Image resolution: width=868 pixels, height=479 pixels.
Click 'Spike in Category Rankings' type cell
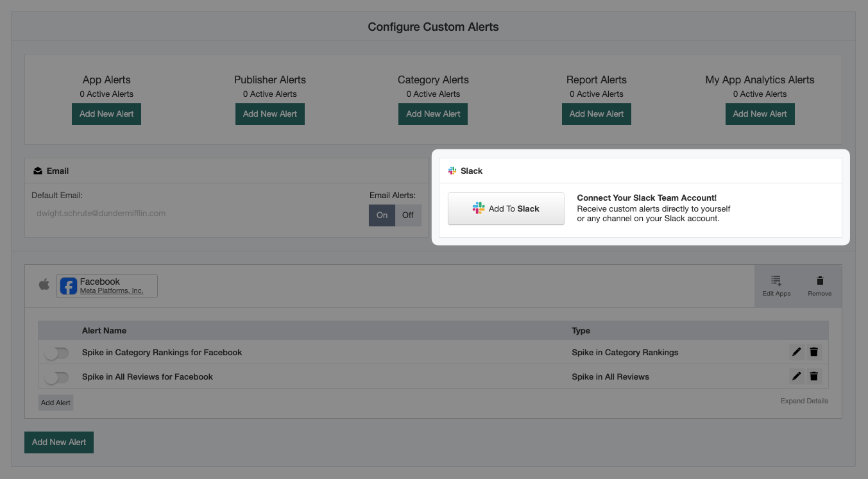(x=625, y=352)
